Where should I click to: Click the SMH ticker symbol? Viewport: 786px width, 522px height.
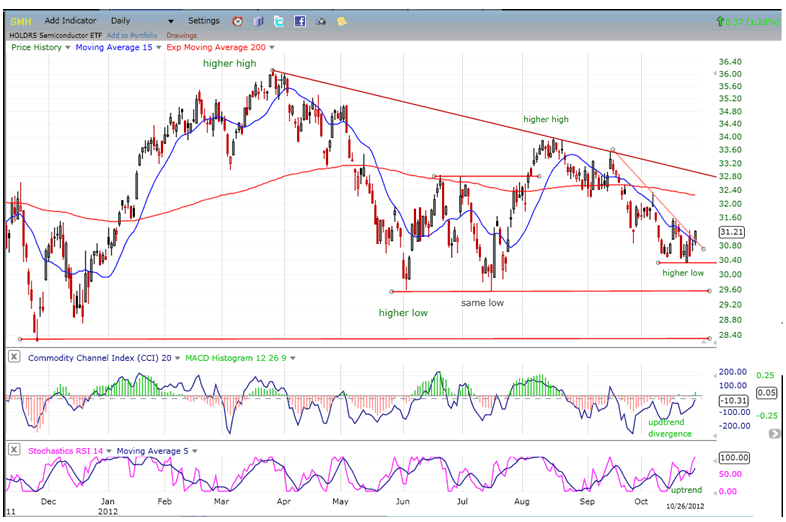[x=21, y=21]
